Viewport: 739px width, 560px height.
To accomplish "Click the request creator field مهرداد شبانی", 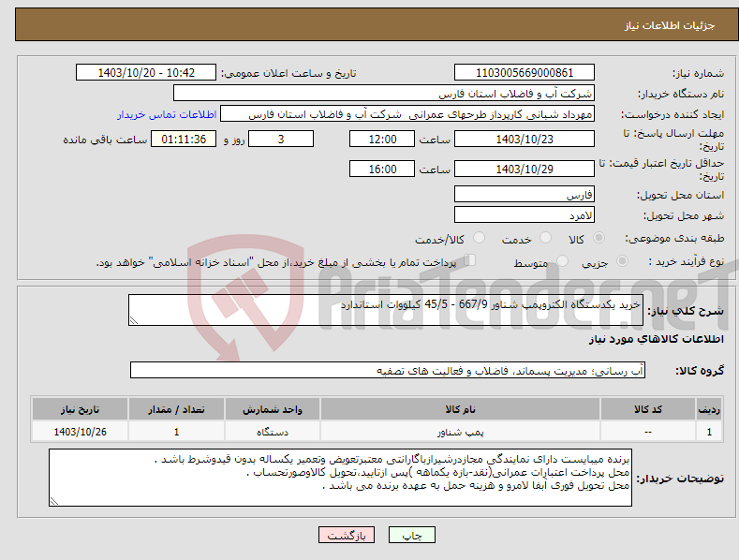I will 407,114.
